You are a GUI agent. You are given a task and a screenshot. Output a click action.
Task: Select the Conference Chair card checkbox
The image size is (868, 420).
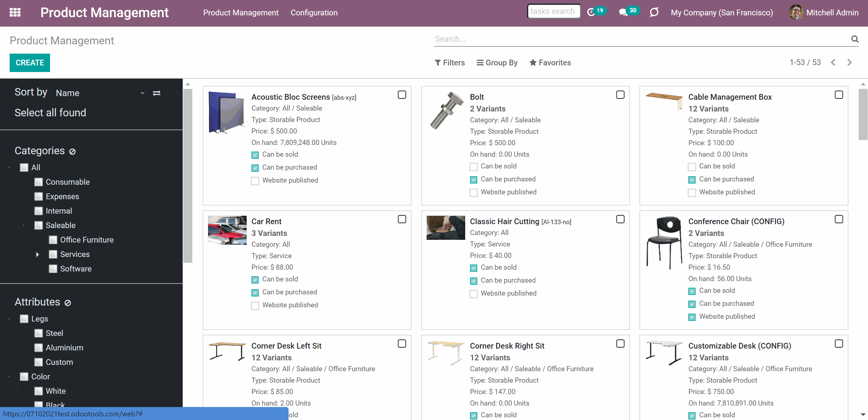[839, 219]
